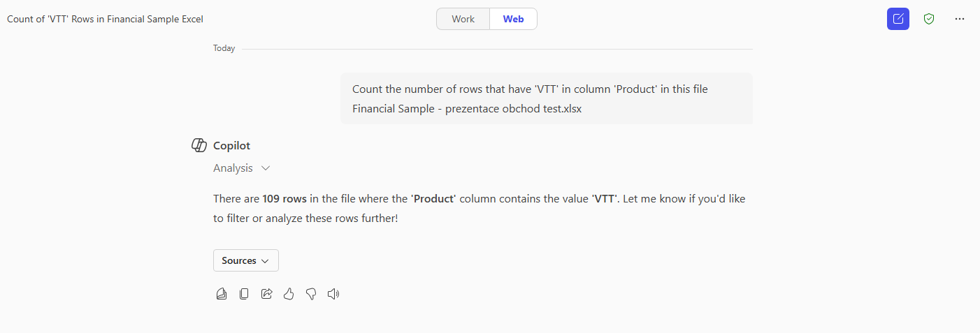Click the user prompt message bubble
The width and height of the screenshot is (980, 333).
pyautogui.click(x=547, y=98)
